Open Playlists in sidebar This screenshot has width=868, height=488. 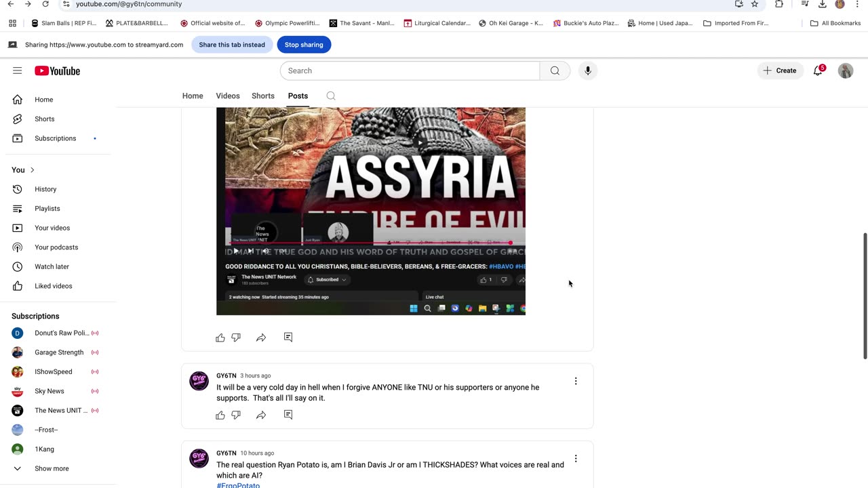click(58, 209)
